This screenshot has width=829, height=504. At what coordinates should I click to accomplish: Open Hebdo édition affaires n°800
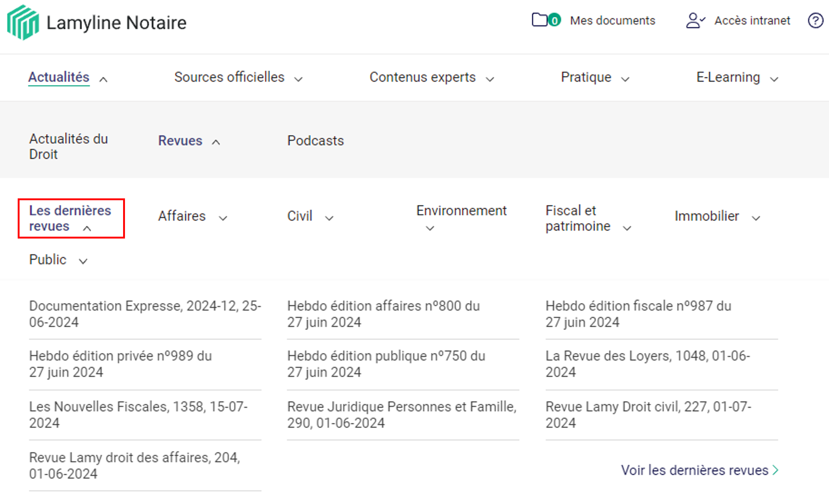383,314
